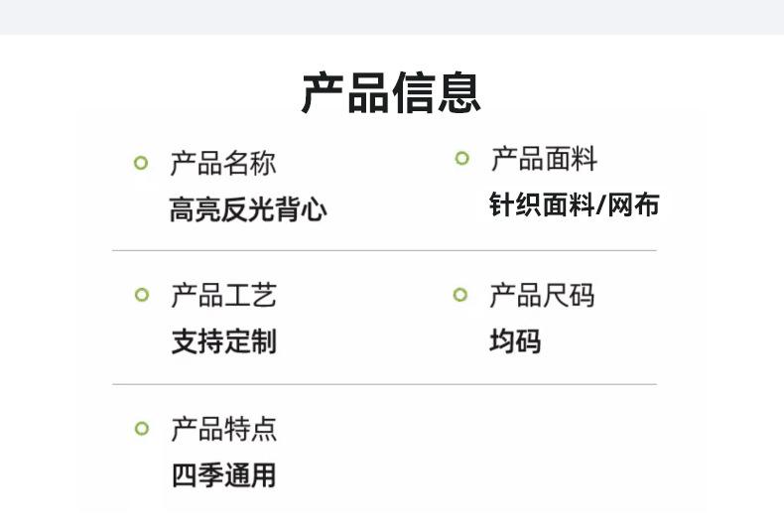
Task: Select the 产品尺码 label
Action: 542,295
